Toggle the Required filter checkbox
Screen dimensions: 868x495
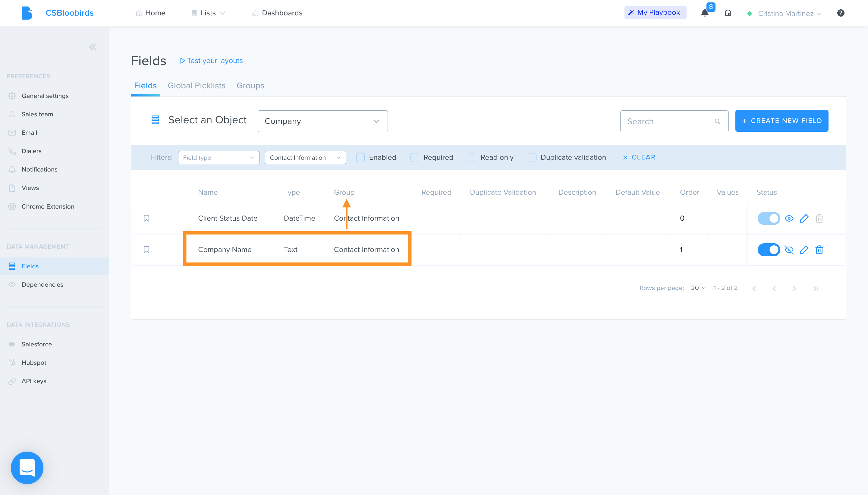pos(415,157)
